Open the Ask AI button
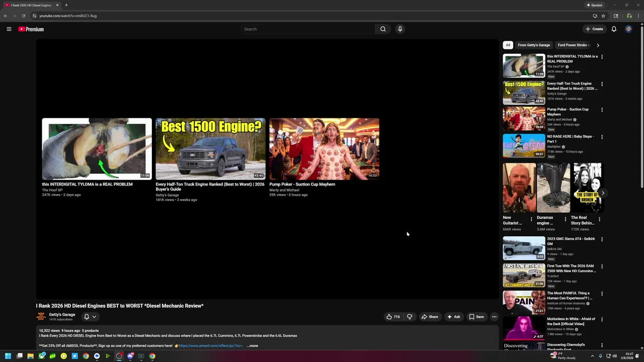The height and width of the screenshot is (362, 644). click(453, 317)
